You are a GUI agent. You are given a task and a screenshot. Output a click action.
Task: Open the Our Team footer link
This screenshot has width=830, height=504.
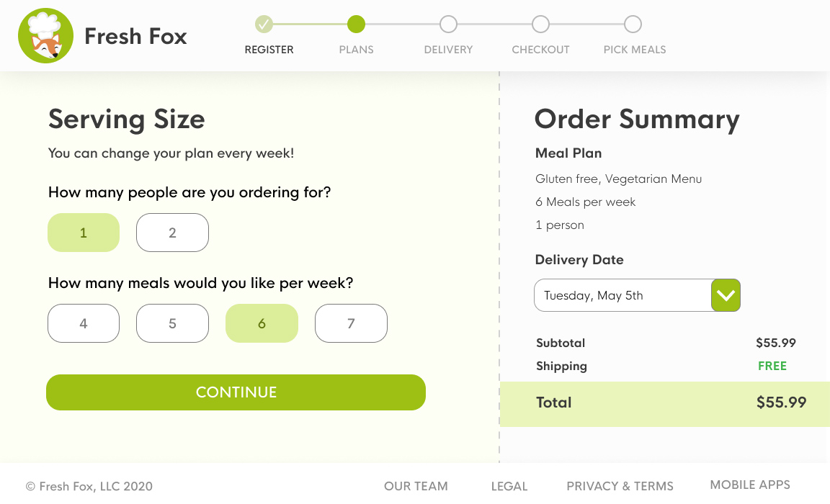point(416,486)
